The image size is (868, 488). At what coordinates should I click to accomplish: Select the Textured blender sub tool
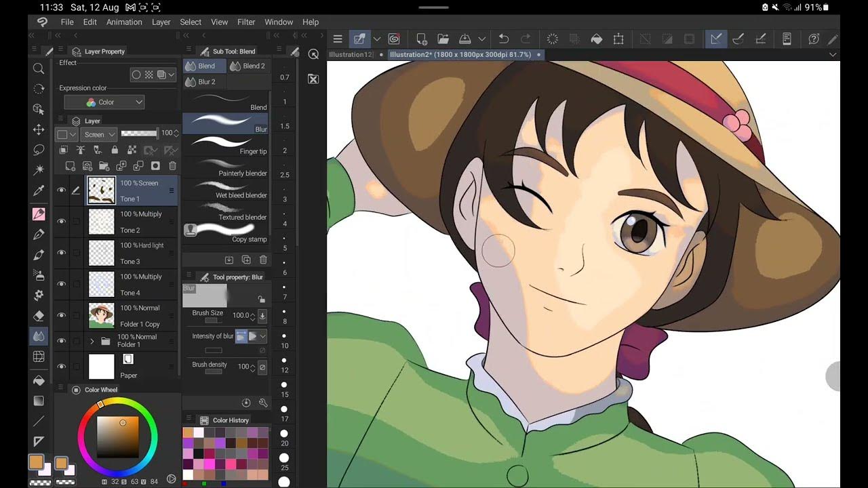tap(226, 211)
